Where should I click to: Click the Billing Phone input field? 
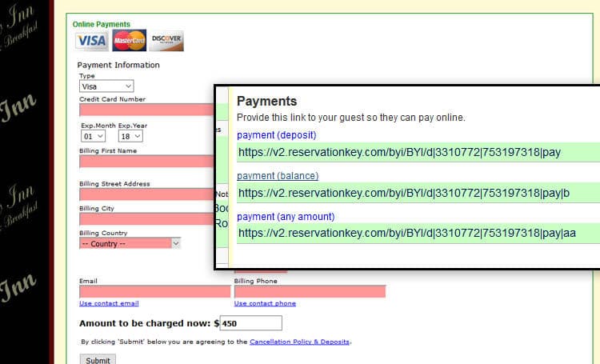tap(310, 292)
